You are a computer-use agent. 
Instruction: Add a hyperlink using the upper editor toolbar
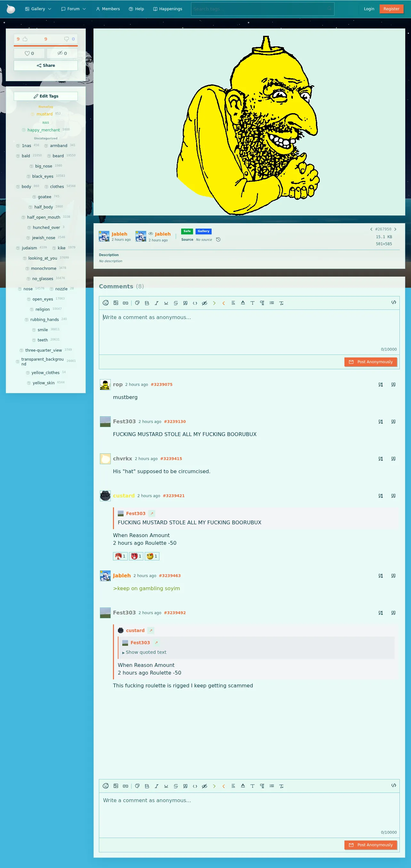pos(125,303)
